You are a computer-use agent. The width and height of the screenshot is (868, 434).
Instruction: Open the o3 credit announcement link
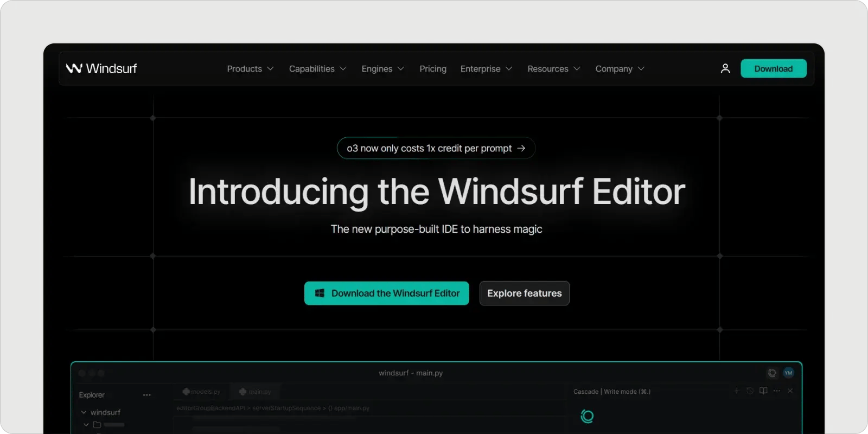[436, 148]
